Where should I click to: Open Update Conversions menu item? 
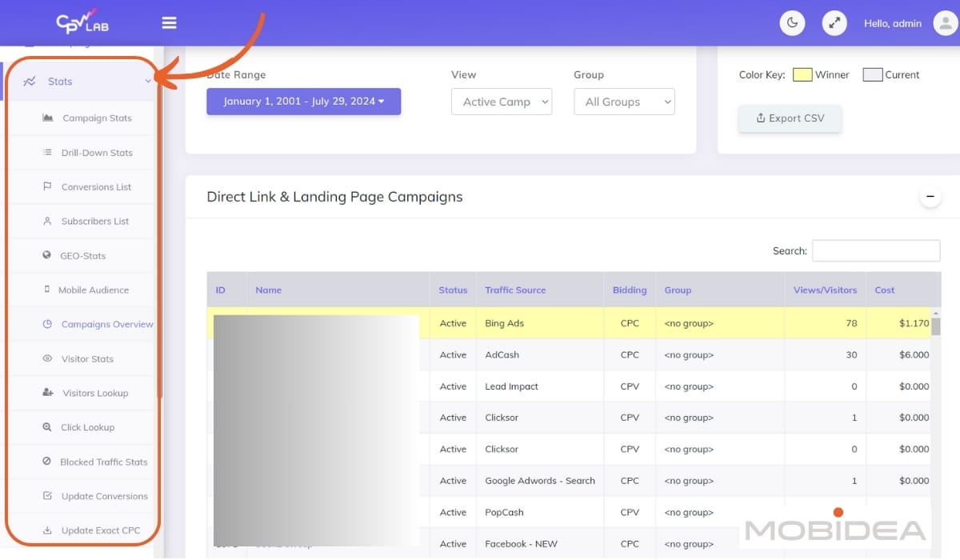[x=105, y=496]
